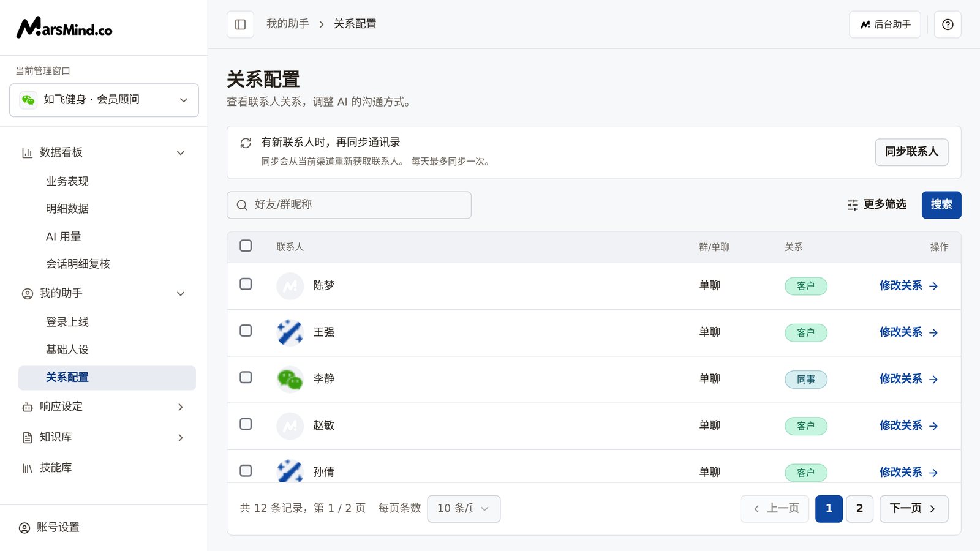Open AI 用量 in the sidebar

64,236
